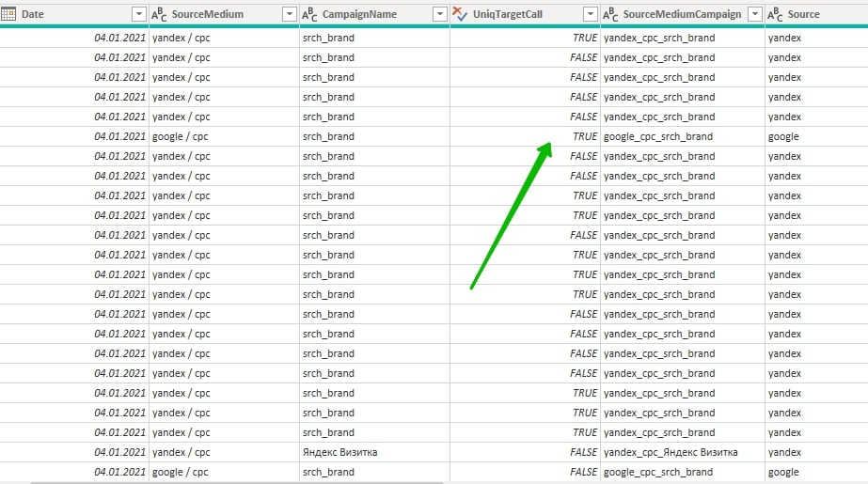Expand the Date column filter dropdown

coord(139,14)
